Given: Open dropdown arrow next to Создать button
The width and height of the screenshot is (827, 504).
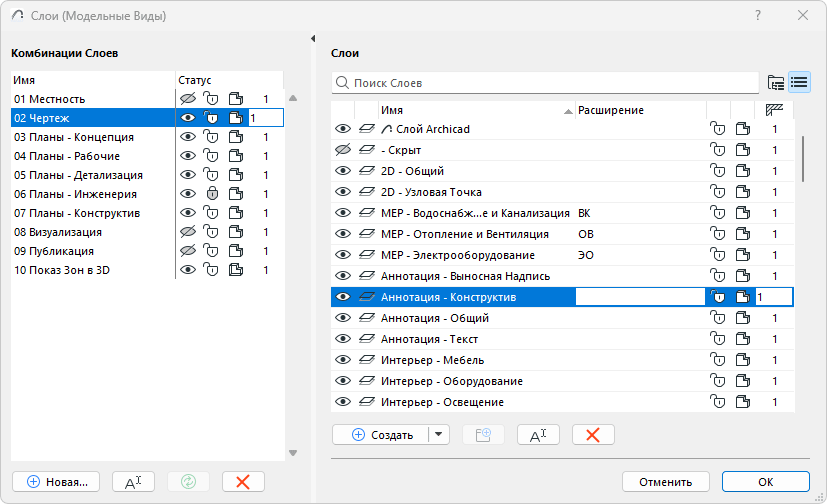Looking at the screenshot, I should [439, 435].
